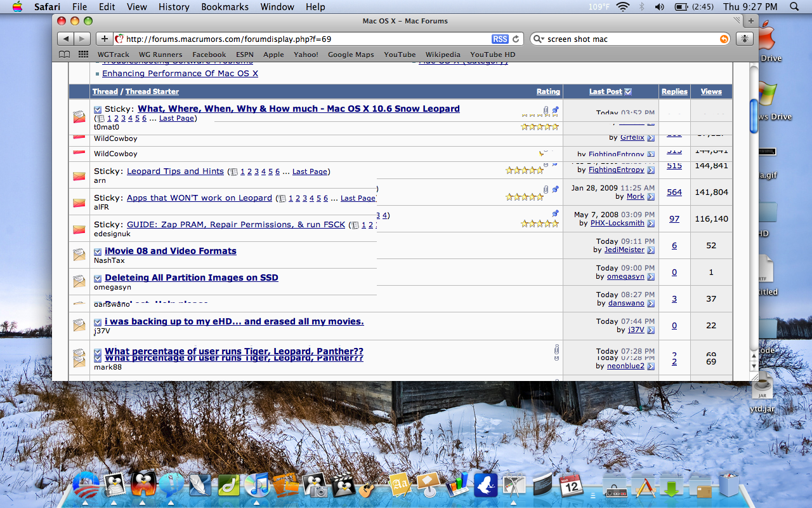Image resolution: width=812 pixels, height=508 pixels.
Task: Launch Keynote from the Dock
Action: pos(428,486)
